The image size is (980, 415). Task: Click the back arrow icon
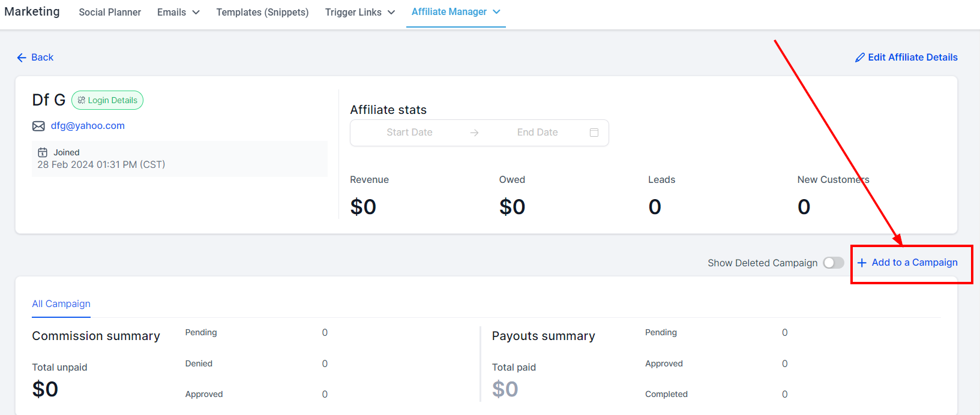[22, 58]
